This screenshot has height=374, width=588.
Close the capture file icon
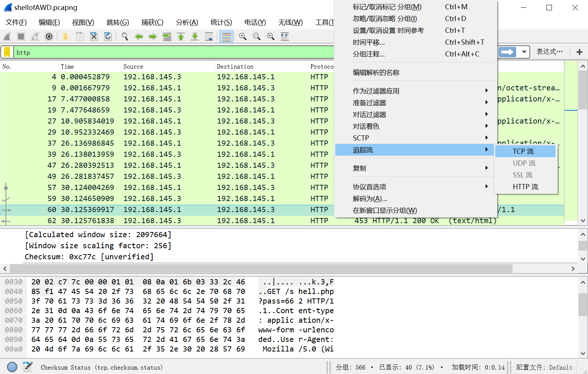(x=94, y=37)
